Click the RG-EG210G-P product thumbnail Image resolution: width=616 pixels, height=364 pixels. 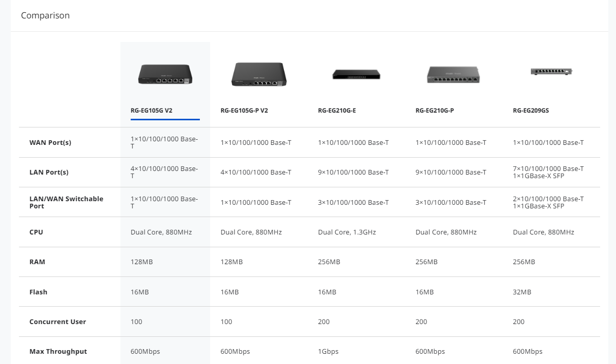pyautogui.click(x=454, y=74)
